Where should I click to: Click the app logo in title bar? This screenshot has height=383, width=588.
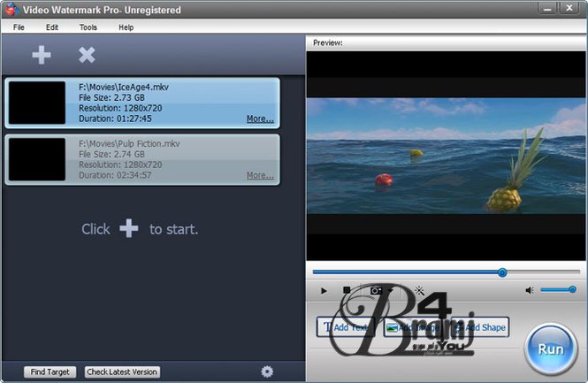11,10
